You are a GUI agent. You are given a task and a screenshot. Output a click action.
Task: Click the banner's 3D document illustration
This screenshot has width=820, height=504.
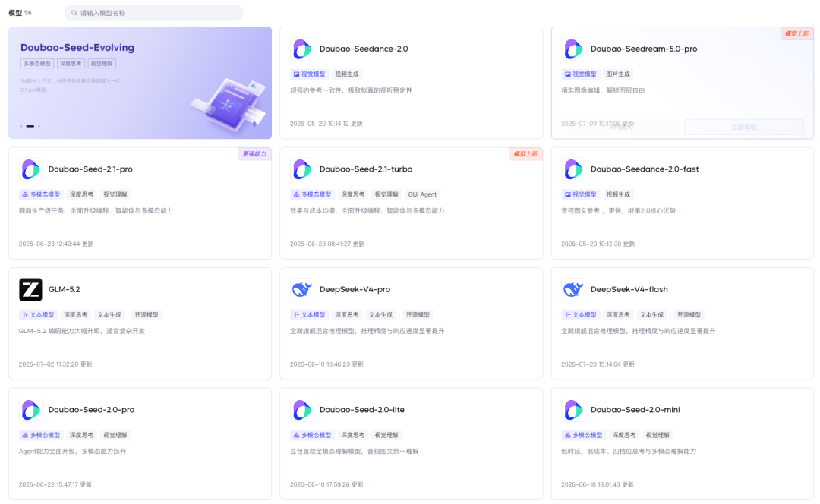(229, 104)
